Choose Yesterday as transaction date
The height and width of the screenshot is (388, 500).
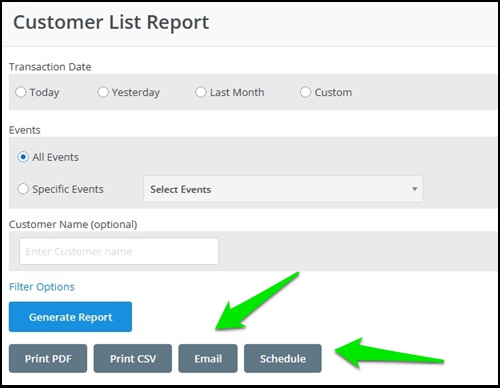[x=103, y=92]
